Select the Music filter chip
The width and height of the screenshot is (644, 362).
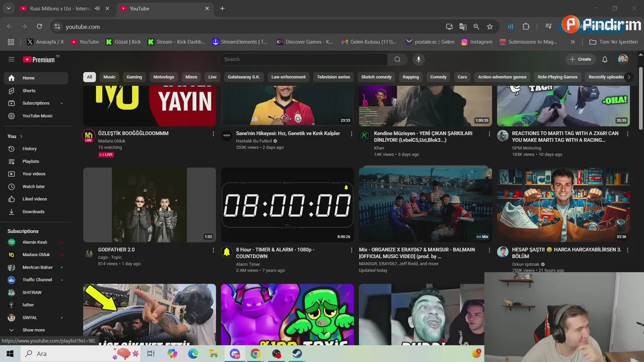point(109,77)
